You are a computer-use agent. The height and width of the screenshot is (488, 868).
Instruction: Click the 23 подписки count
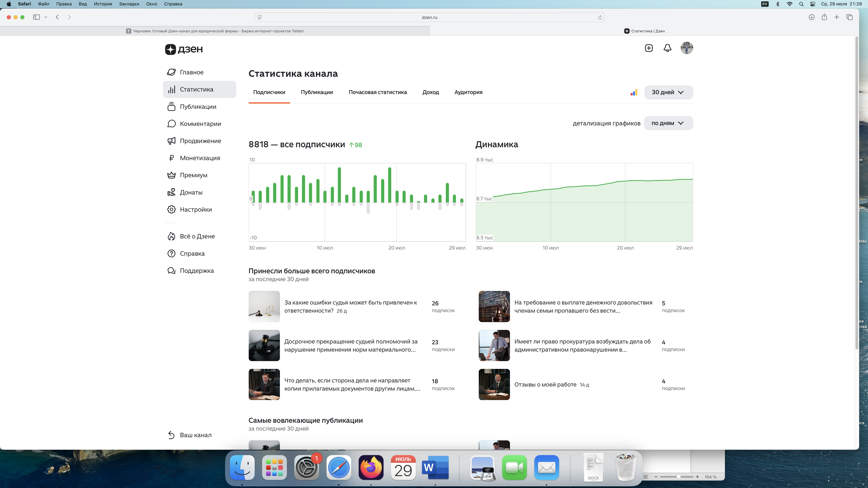[443, 345]
